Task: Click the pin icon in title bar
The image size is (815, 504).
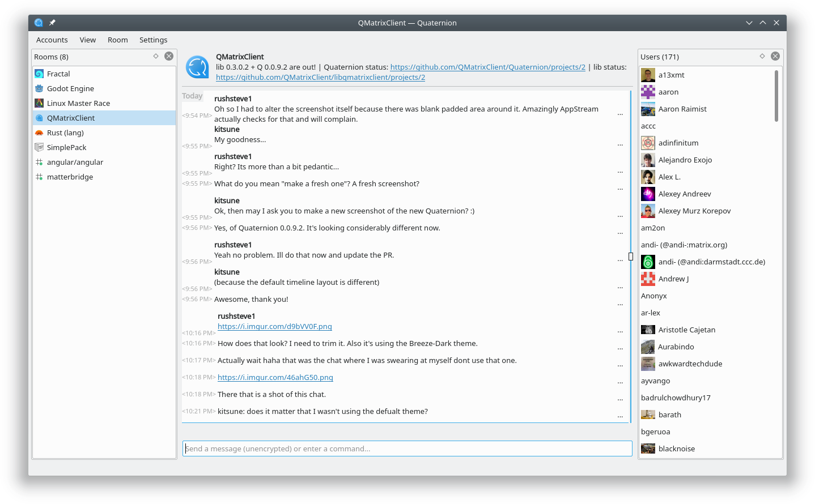Action: pyautogui.click(x=52, y=23)
